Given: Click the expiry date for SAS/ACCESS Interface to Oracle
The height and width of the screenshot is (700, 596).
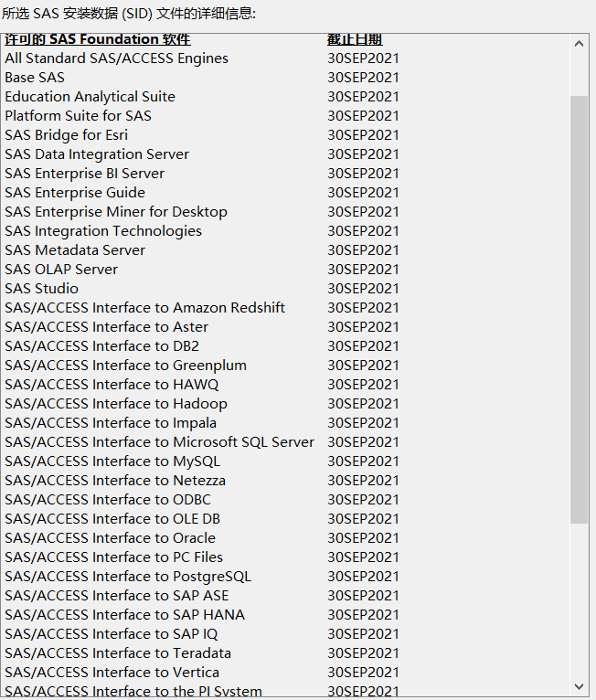Looking at the screenshot, I should (363, 538).
